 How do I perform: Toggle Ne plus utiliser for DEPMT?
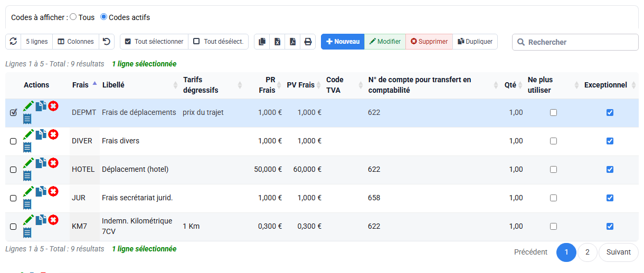[x=553, y=112]
